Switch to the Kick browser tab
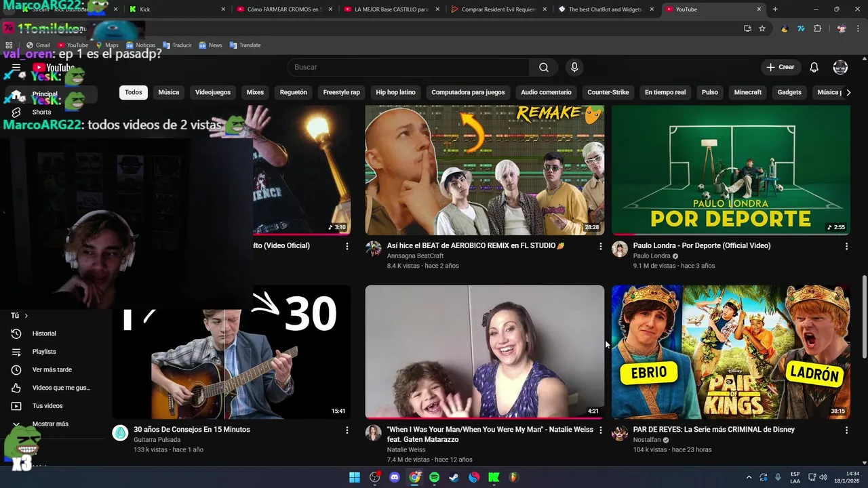Image resolution: width=868 pixels, height=488 pixels. [x=176, y=9]
